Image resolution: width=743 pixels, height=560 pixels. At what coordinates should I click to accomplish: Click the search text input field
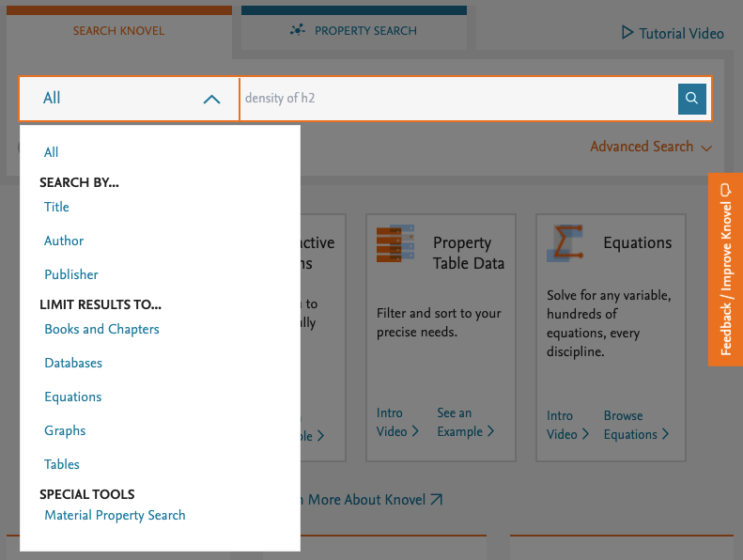coord(457,98)
